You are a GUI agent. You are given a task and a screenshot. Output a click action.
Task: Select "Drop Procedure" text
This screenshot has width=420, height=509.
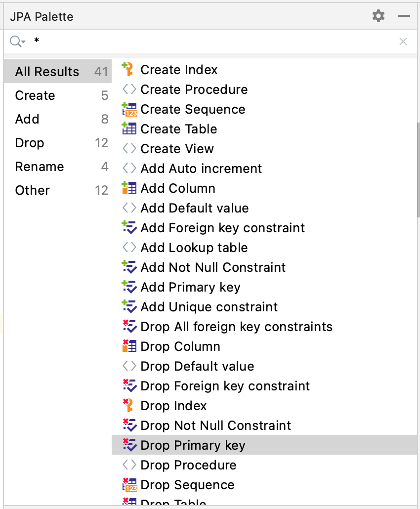[x=189, y=466]
